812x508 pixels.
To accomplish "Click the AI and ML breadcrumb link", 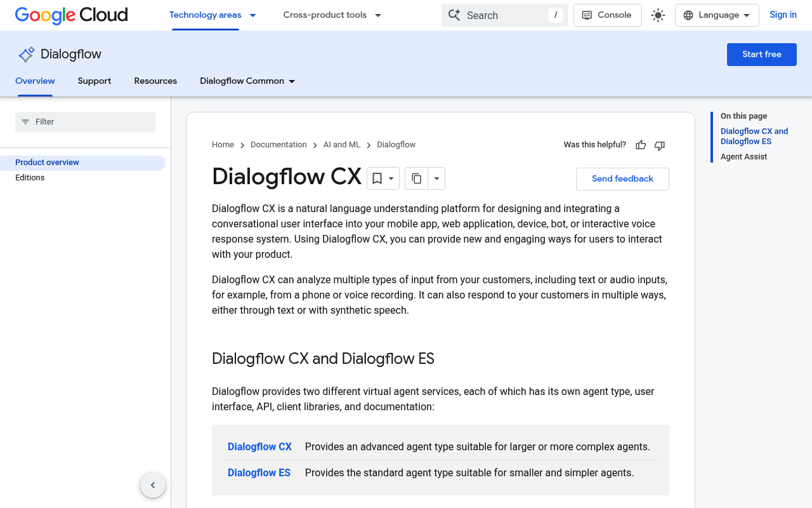I will [x=342, y=145].
